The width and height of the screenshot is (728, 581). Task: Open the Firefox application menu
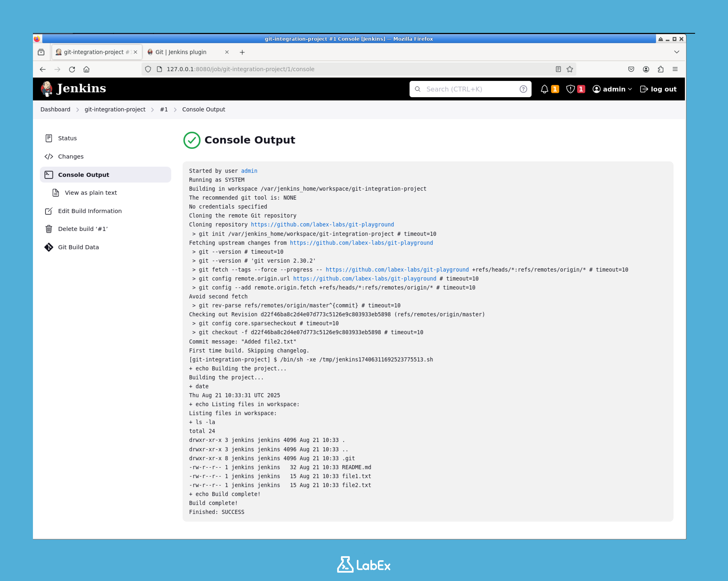[675, 69]
